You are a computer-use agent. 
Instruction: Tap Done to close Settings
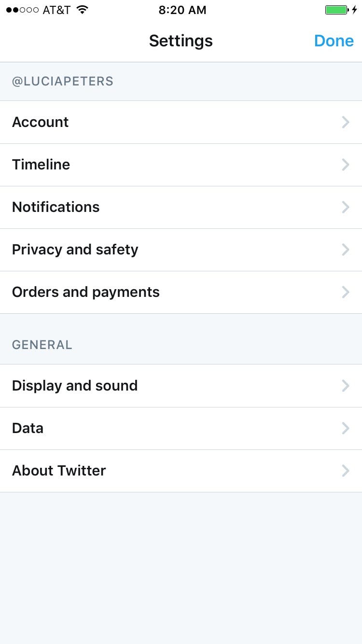point(334,41)
